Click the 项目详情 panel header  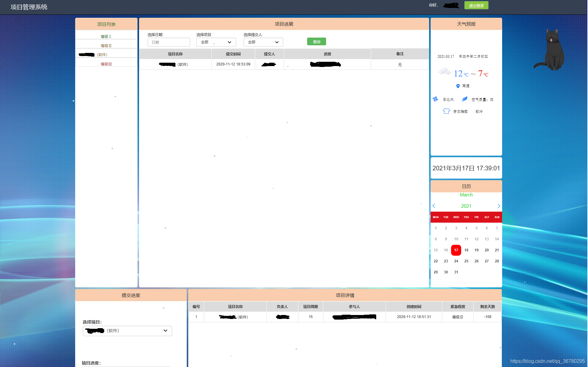(345, 295)
